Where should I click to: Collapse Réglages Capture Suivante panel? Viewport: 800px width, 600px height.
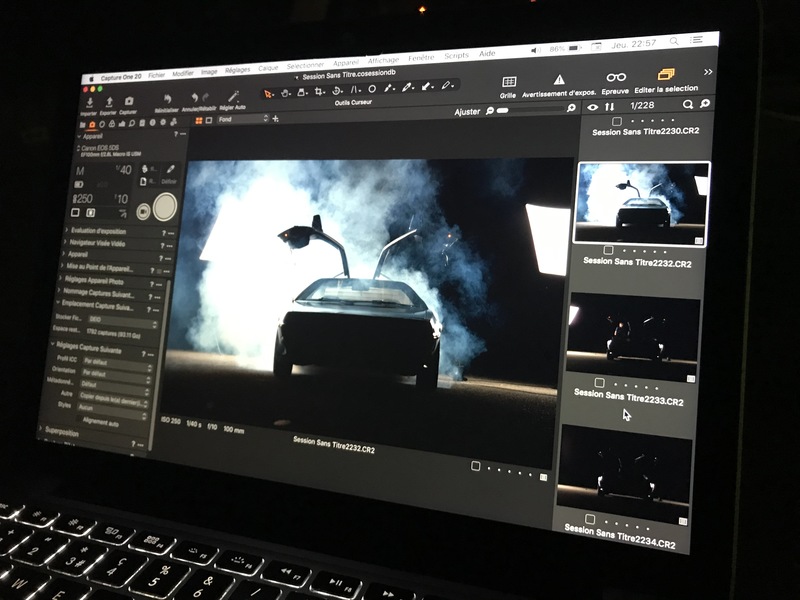[x=52, y=344]
